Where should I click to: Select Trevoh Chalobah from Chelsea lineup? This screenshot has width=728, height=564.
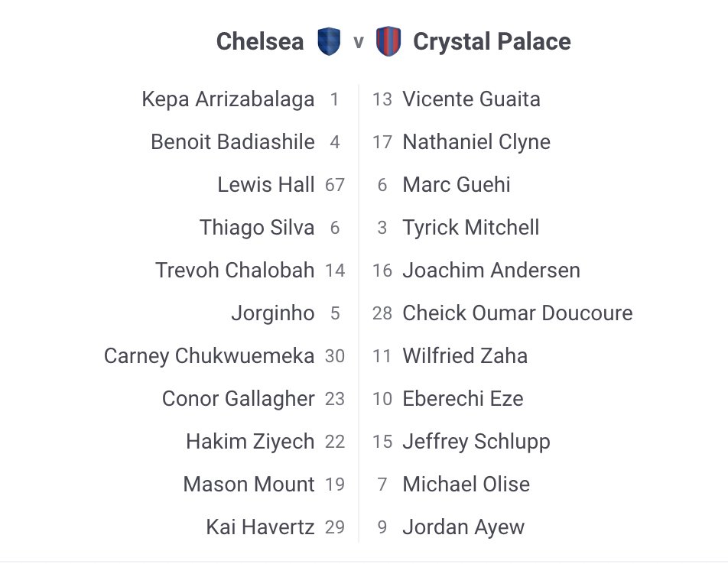(235, 271)
